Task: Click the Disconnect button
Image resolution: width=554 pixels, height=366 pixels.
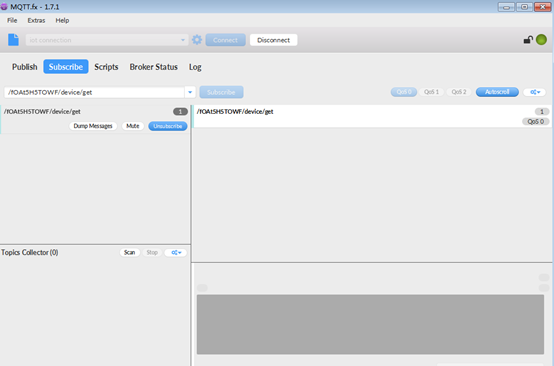Action: coord(273,40)
